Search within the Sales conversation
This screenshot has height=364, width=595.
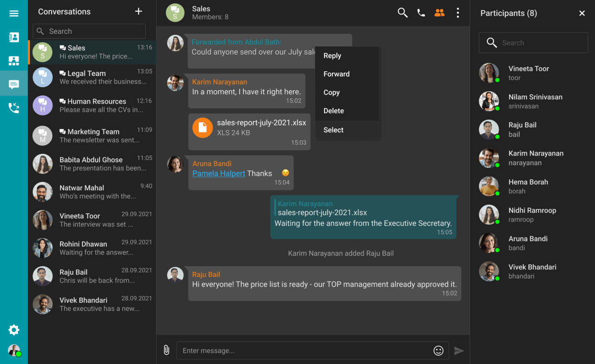[402, 13]
